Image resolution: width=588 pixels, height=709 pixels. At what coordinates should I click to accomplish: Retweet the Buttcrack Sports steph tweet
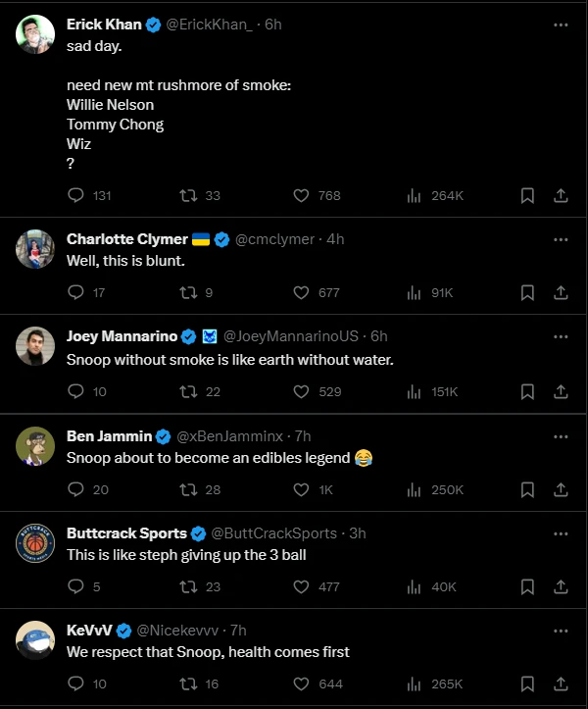click(188, 586)
